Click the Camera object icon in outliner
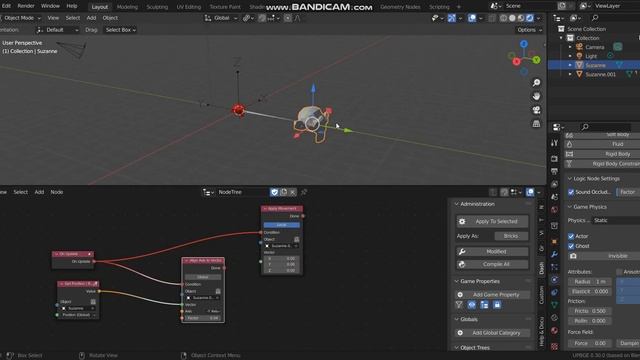 tap(579, 47)
